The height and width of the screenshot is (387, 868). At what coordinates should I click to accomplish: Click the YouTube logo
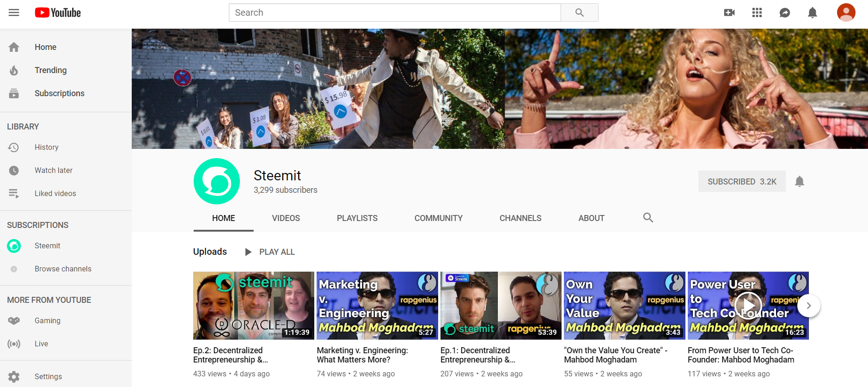click(x=58, y=12)
